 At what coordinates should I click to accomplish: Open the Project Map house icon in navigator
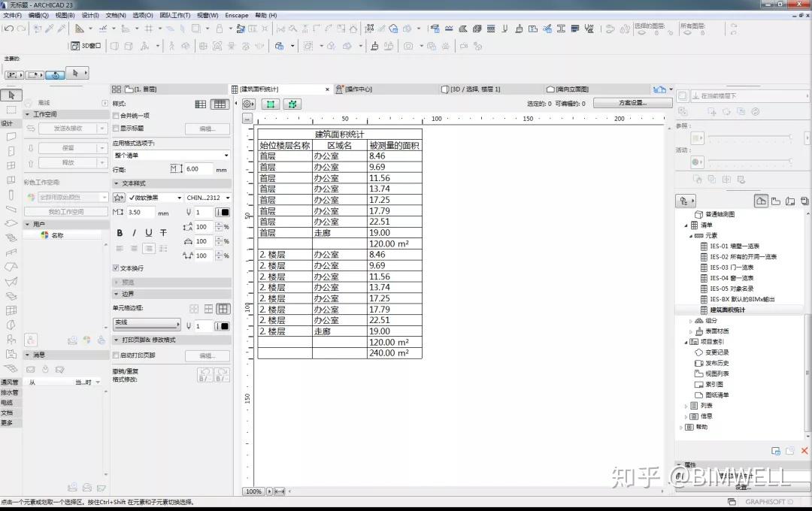coord(761,201)
